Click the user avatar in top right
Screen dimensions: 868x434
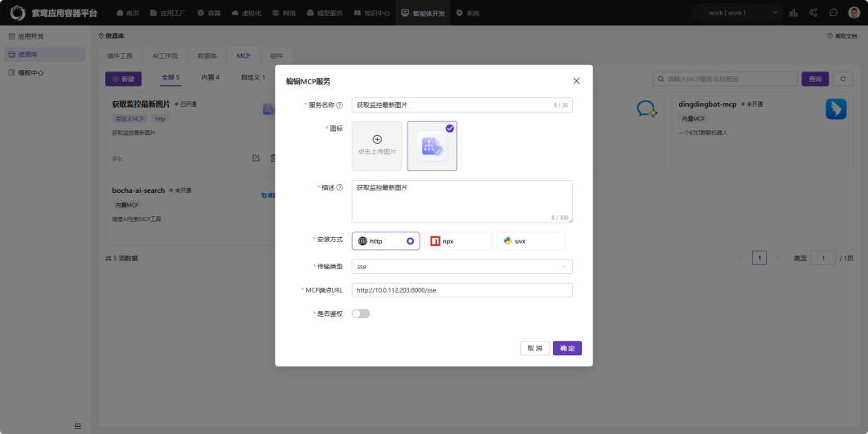point(854,13)
